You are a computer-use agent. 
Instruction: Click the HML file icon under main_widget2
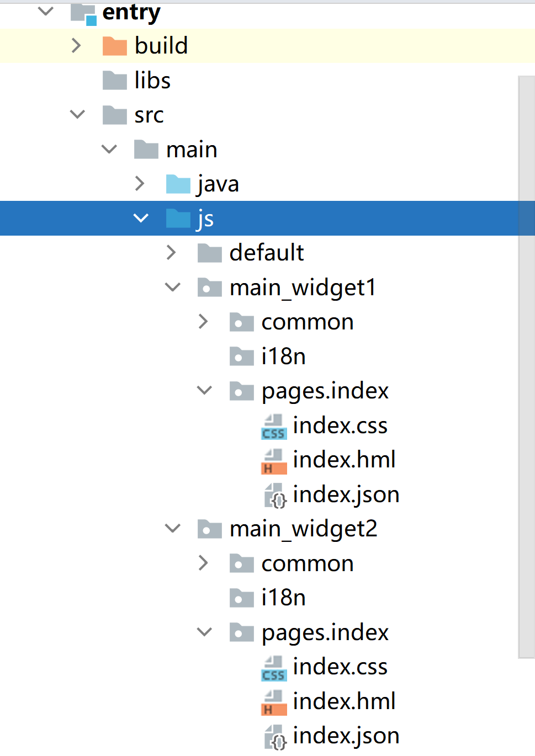click(x=274, y=702)
